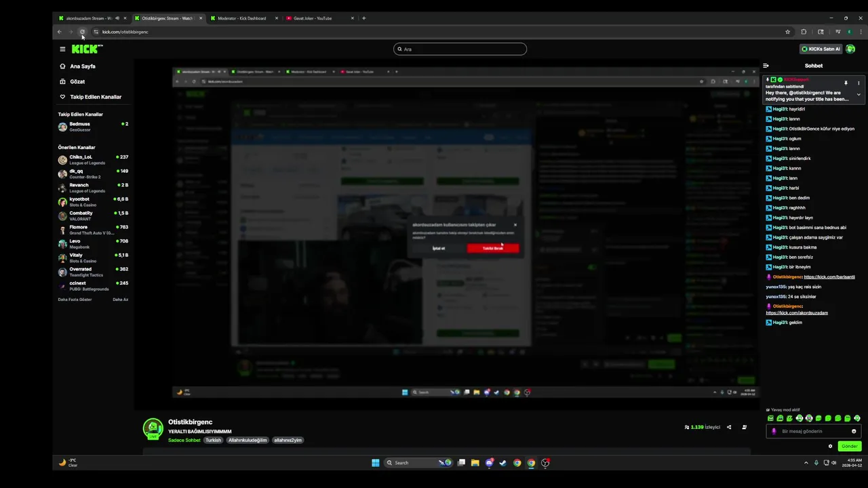
Task: Open Revanch recommended channel
Action: [93, 188]
